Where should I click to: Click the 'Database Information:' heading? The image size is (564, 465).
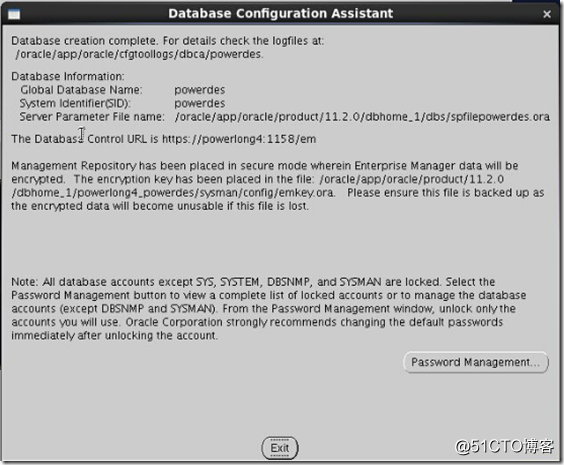68,77
